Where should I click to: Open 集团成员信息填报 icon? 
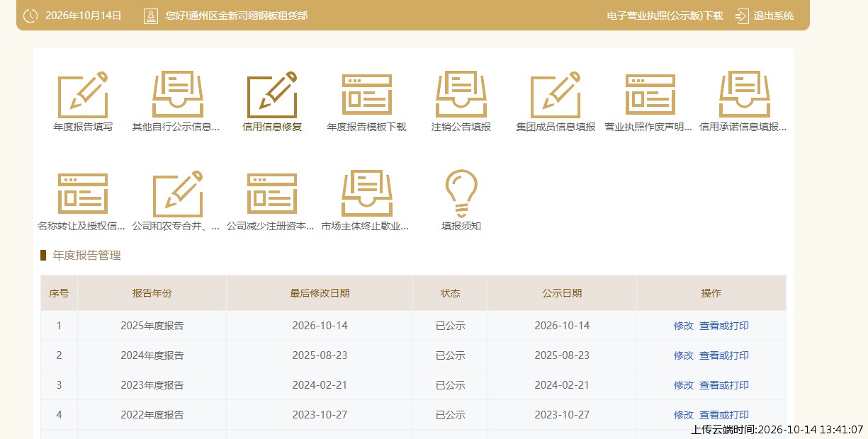point(556,95)
